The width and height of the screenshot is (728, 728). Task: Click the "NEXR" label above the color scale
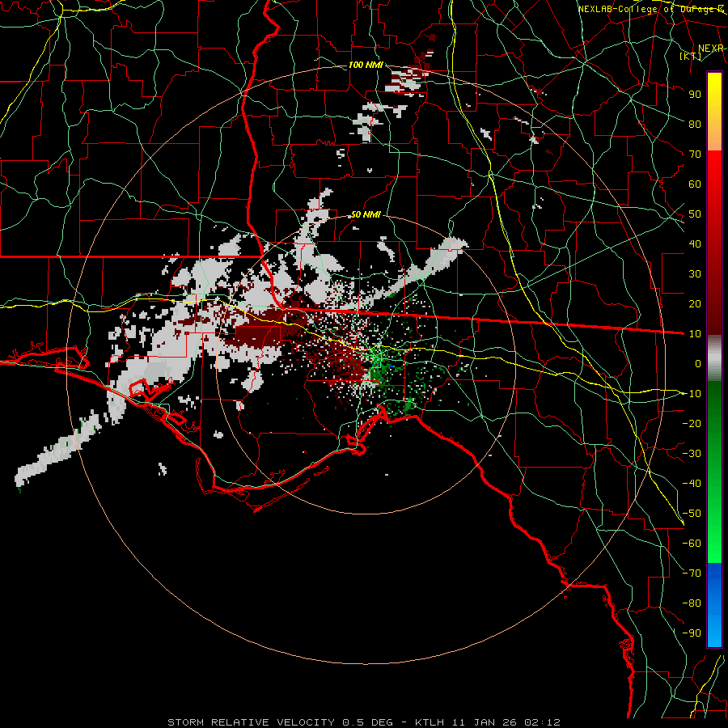tap(711, 49)
